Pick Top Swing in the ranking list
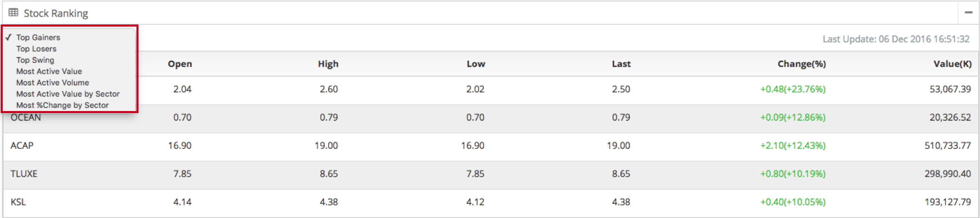This screenshot has height=218, width=980. (35, 60)
